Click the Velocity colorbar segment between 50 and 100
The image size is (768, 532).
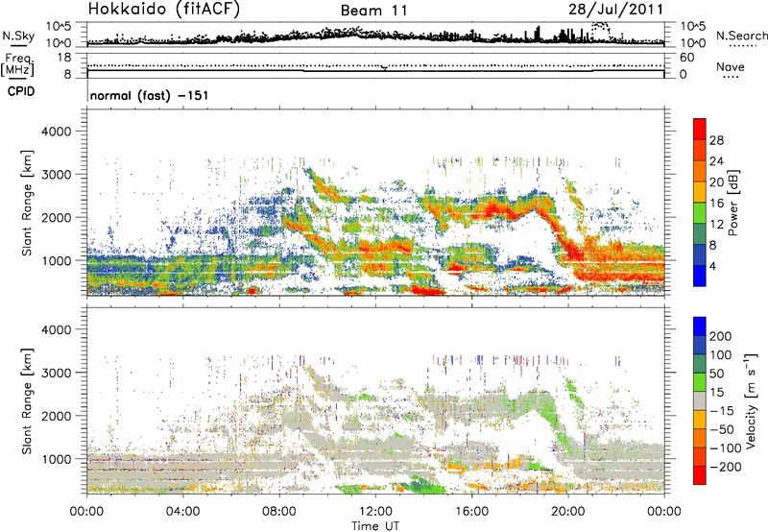(700, 364)
